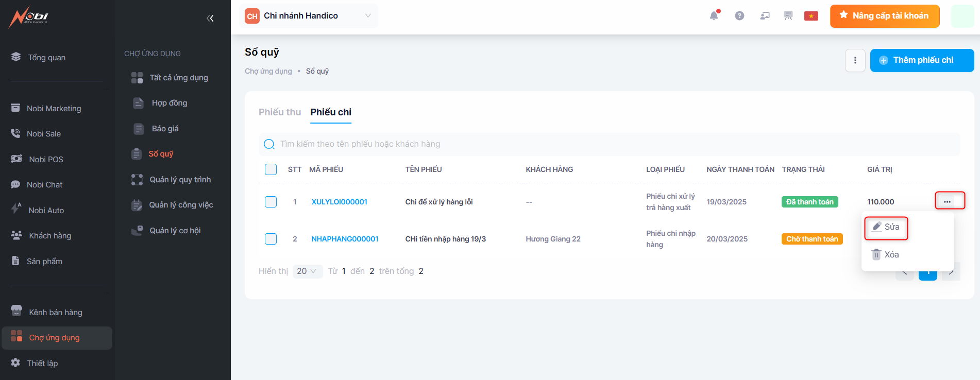Open the page size 20 dropdown

307,271
